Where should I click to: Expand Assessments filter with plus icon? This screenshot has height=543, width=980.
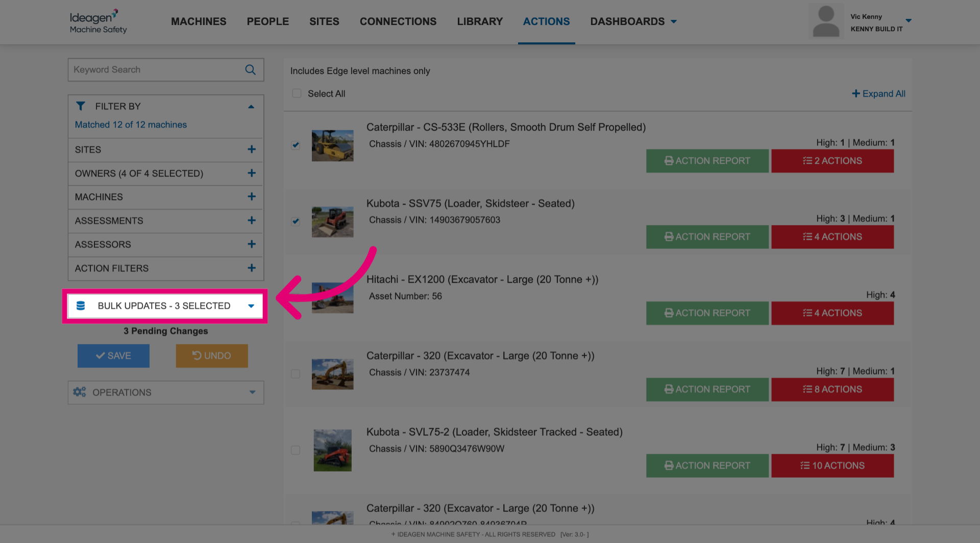tap(252, 220)
